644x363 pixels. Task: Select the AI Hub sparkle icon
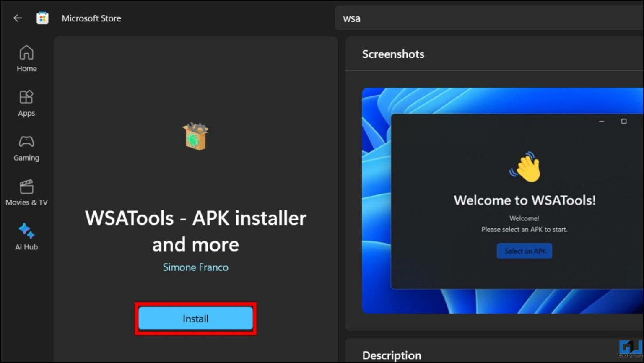click(26, 230)
